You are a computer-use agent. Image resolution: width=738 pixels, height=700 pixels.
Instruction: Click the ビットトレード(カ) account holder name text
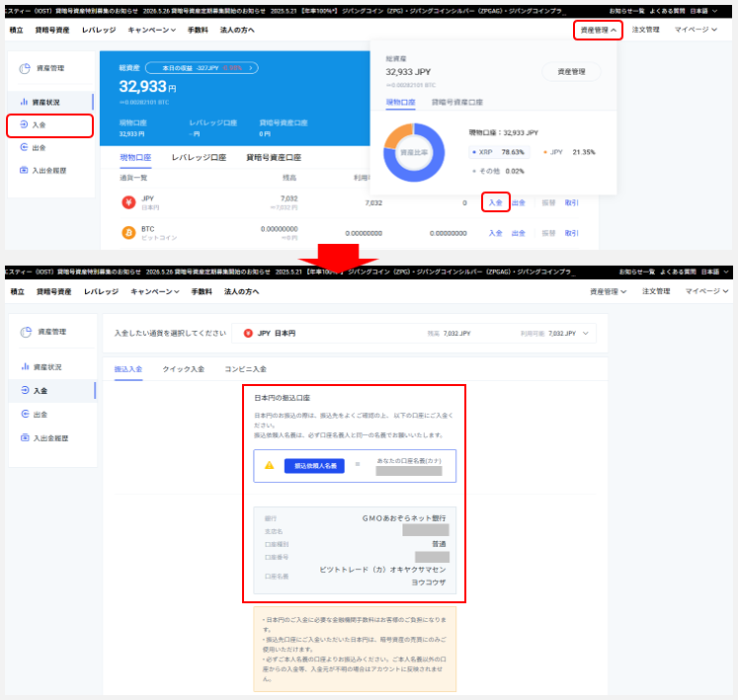[382, 576]
